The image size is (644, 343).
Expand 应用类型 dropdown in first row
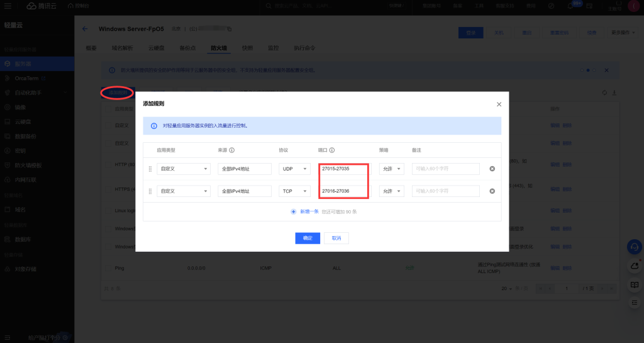pyautogui.click(x=183, y=169)
